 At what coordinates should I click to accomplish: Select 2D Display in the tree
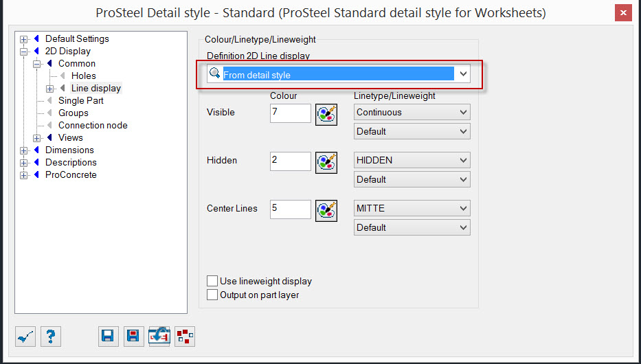(x=68, y=51)
